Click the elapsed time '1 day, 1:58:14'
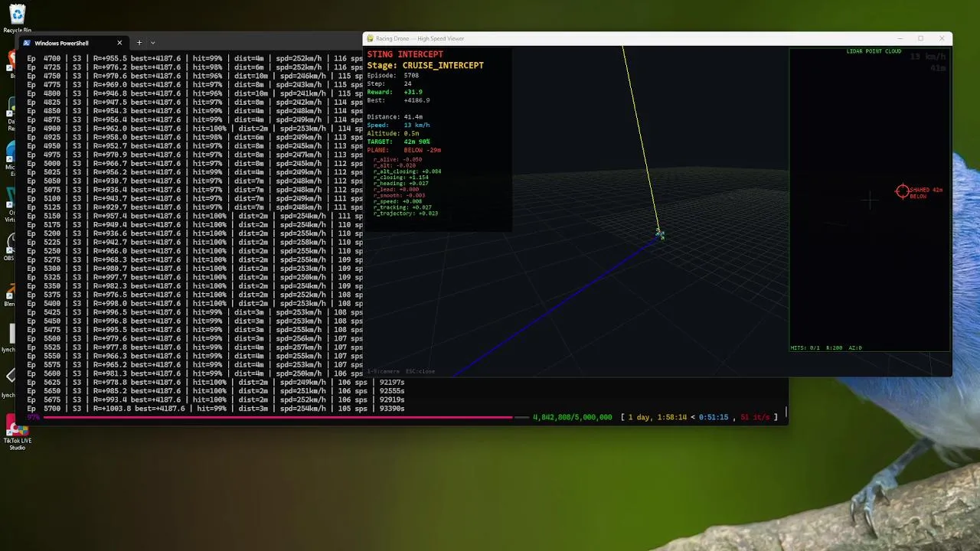 coord(658,417)
